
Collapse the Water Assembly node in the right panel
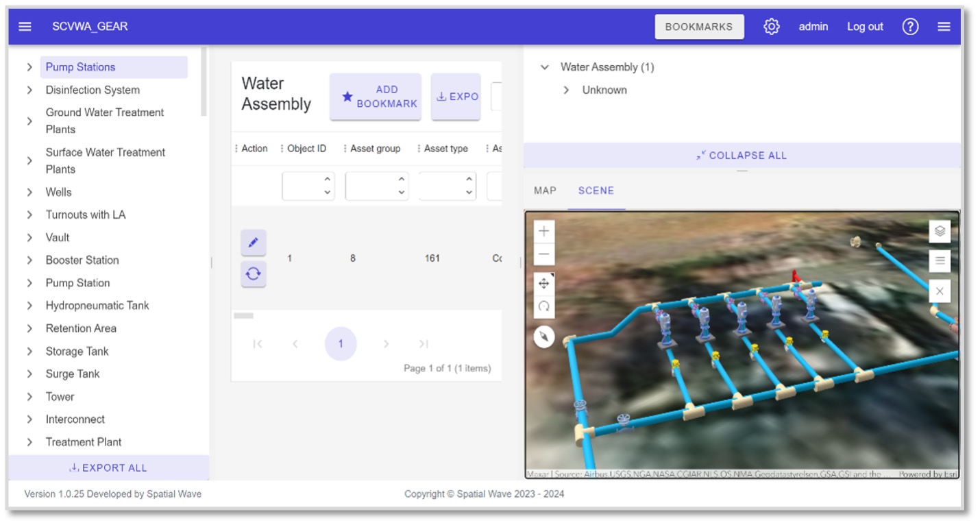(545, 66)
